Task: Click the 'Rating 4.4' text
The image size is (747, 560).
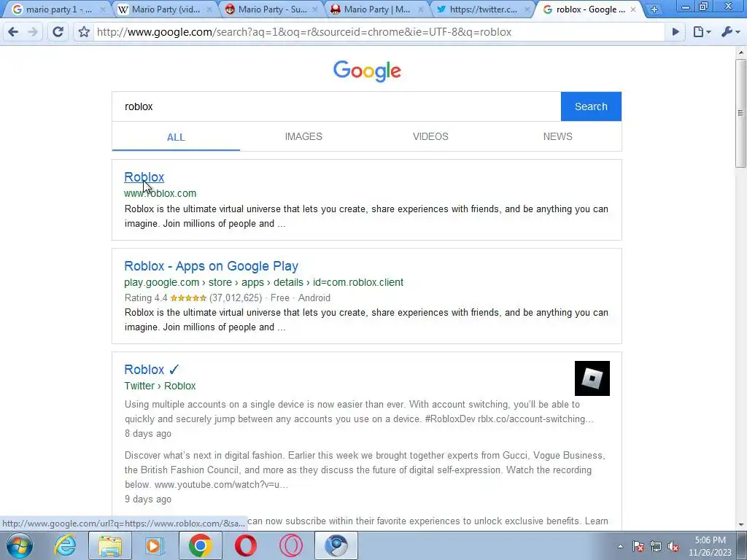Action: pos(146,298)
